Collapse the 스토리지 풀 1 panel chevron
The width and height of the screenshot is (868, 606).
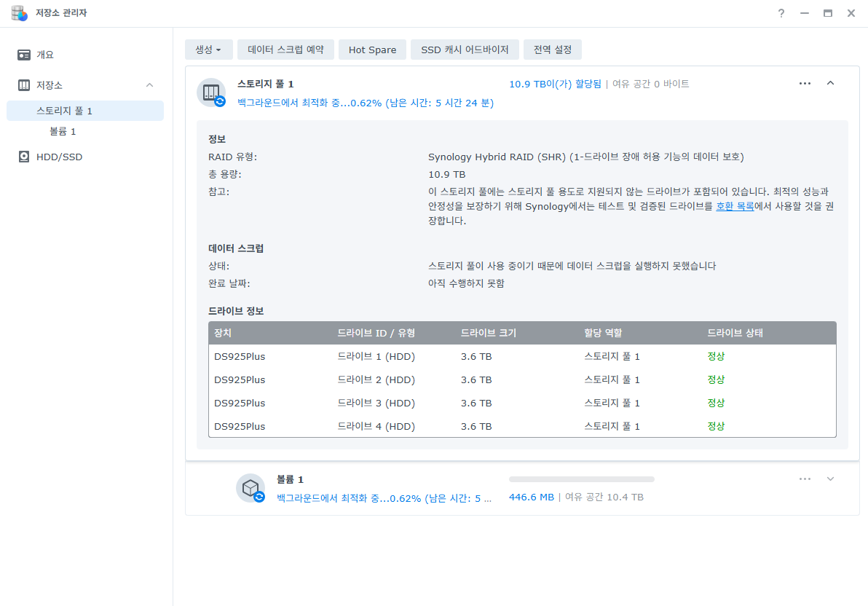[830, 83]
